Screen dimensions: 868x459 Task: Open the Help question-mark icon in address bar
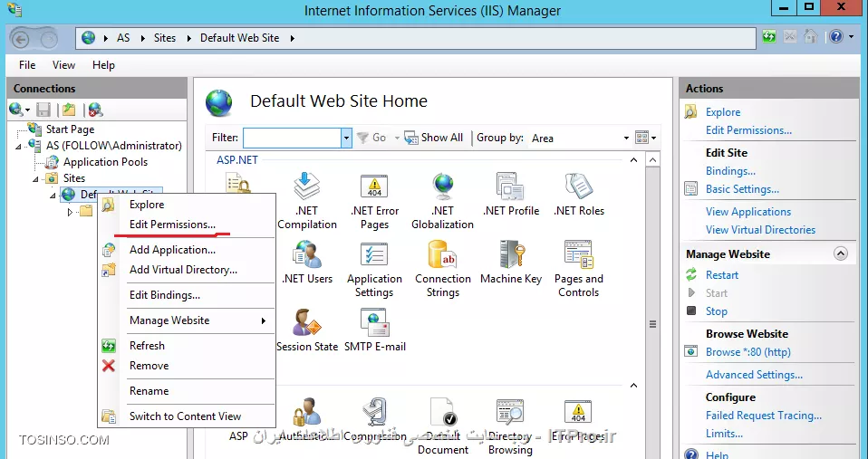click(x=836, y=37)
